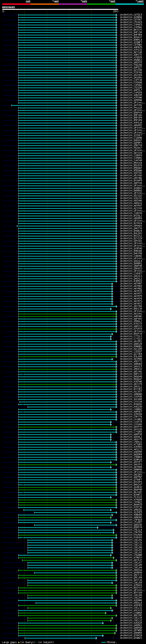Image resolution: width=146 pixels, height=644 pixels.
Task: Click the UniRef100_C5DHJ2 label
Action: tap(131, 442)
